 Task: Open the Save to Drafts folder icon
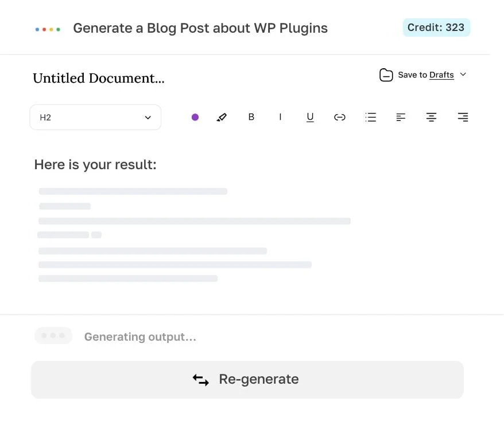pyautogui.click(x=386, y=75)
